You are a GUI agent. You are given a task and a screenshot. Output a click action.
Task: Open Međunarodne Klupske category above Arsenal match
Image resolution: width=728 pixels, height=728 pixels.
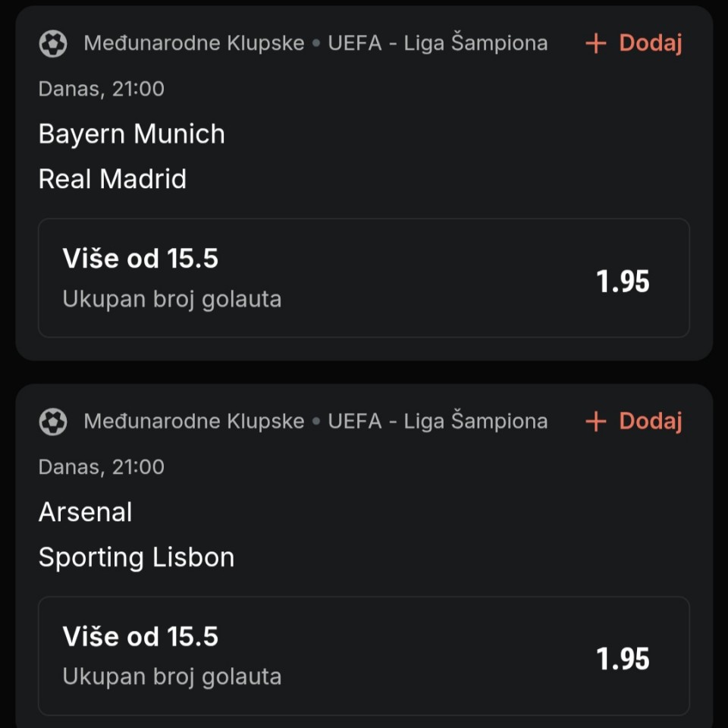(193, 421)
